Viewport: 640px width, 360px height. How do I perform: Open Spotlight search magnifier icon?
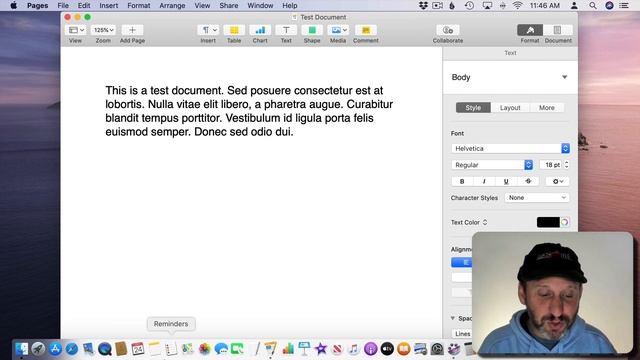593,5
